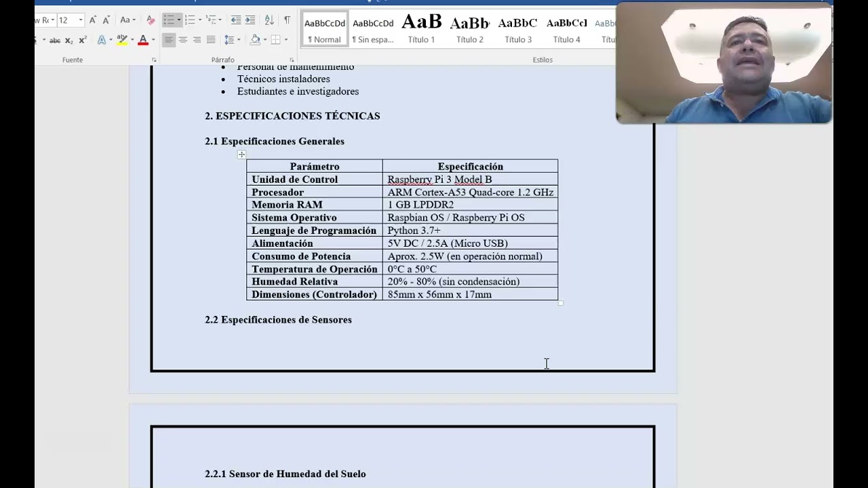Image resolution: width=868 pixels, height=488 pixels.
Task: Open the font color dropdown arrow
Action: click(153, 40)
